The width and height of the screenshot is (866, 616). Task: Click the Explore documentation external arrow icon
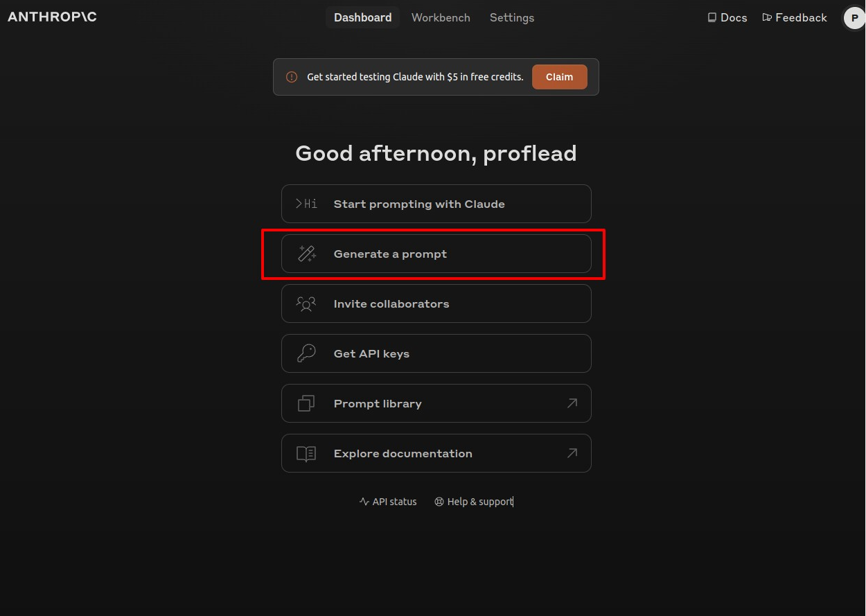click(572, 452)
